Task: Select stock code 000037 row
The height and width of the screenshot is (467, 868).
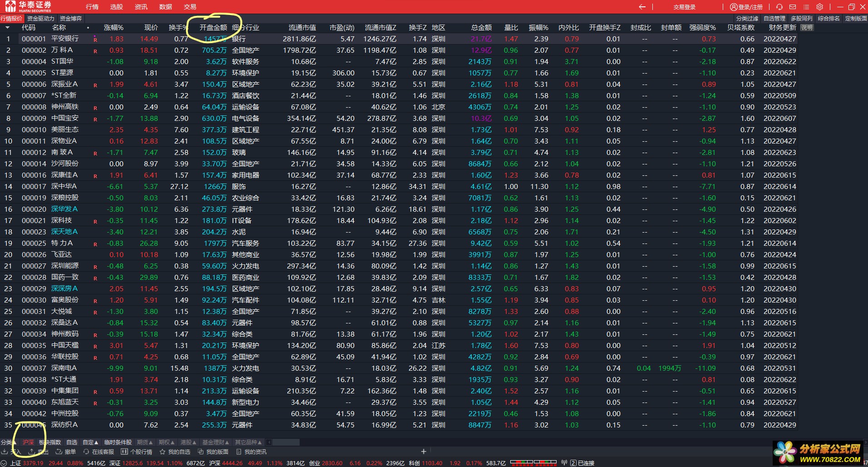Action: click(34, 368)
